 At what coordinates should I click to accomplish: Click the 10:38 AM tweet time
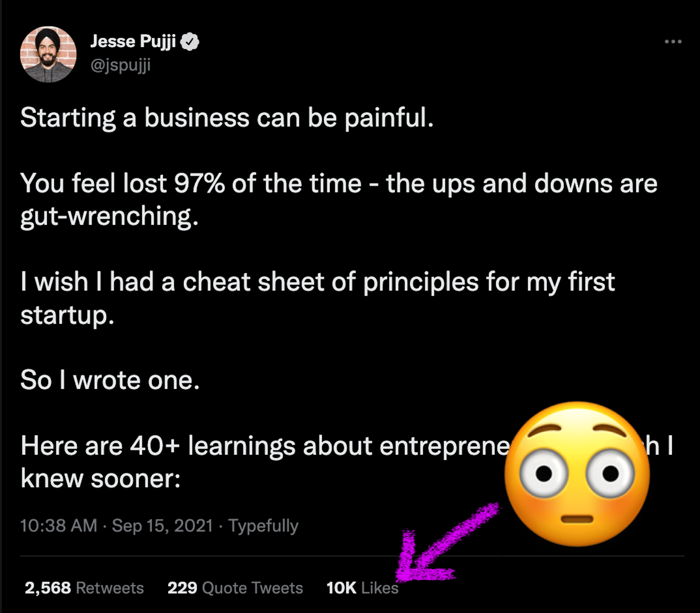pos(59,526)
